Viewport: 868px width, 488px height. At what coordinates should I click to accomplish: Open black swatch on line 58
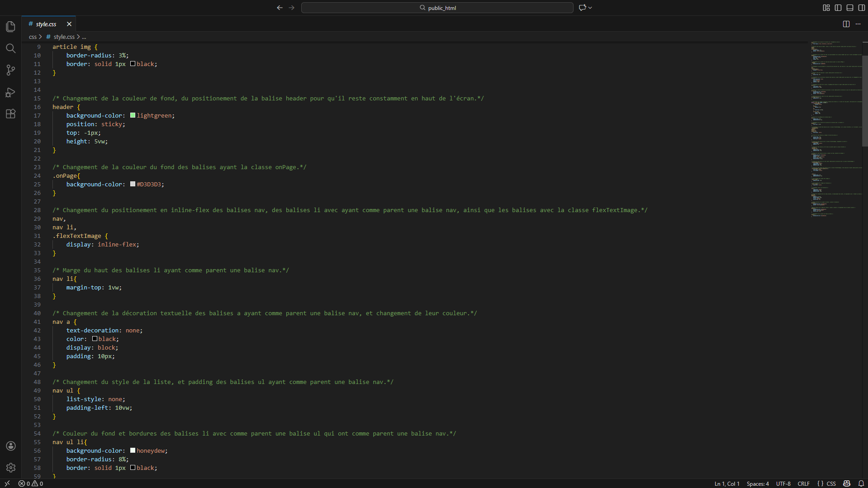pyautogui.click(x=133, y=468)
